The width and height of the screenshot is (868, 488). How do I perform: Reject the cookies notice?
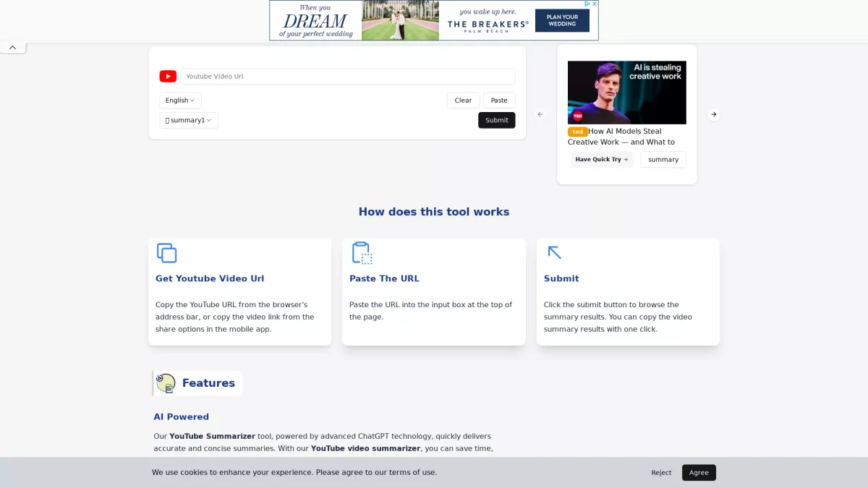click(661, 473)
